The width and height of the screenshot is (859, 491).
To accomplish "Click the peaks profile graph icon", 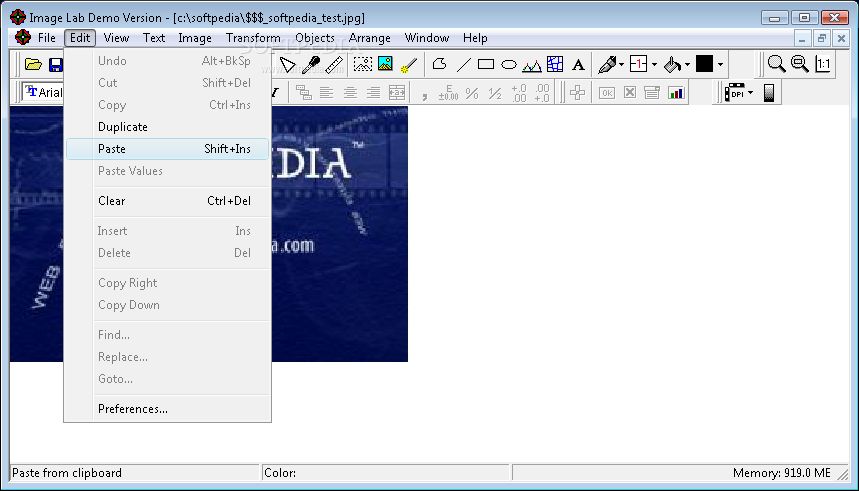I will [x=532, y=65].
